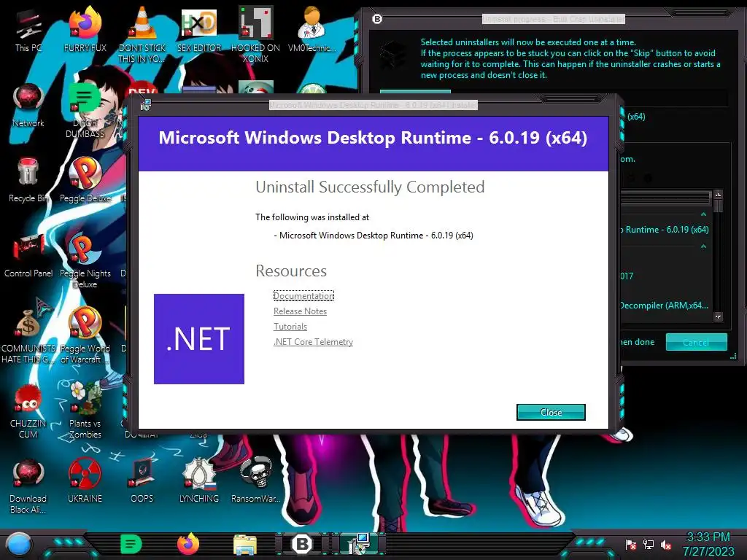Select Runtime - 6.0.19 (x64) row in uninstaller list
The width and height of the screenshot is (747, 560).
pyautogui.click(x=664, y=230)
